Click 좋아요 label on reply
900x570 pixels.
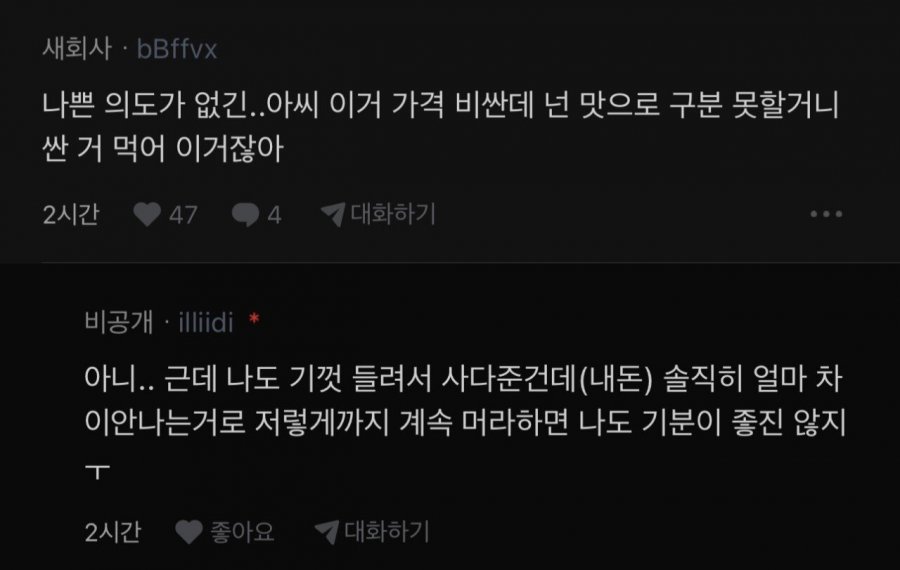pos(242,532)
